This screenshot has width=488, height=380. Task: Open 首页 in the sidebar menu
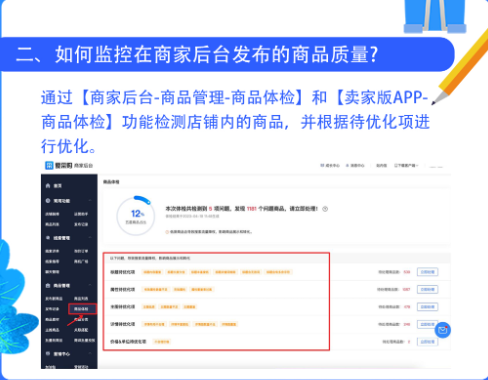tap(58, 186)
